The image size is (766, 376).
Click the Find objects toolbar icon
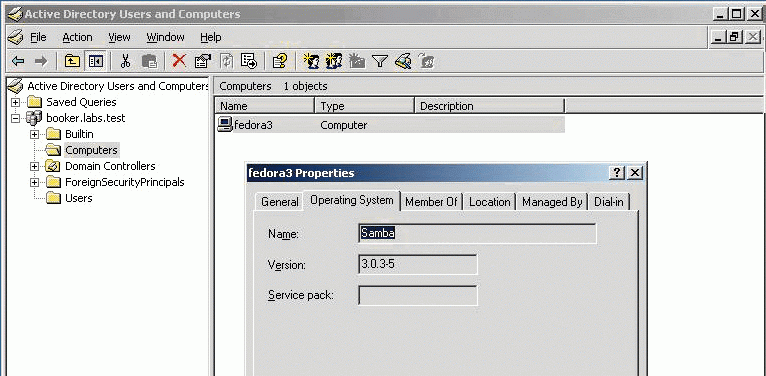point(403,61)
